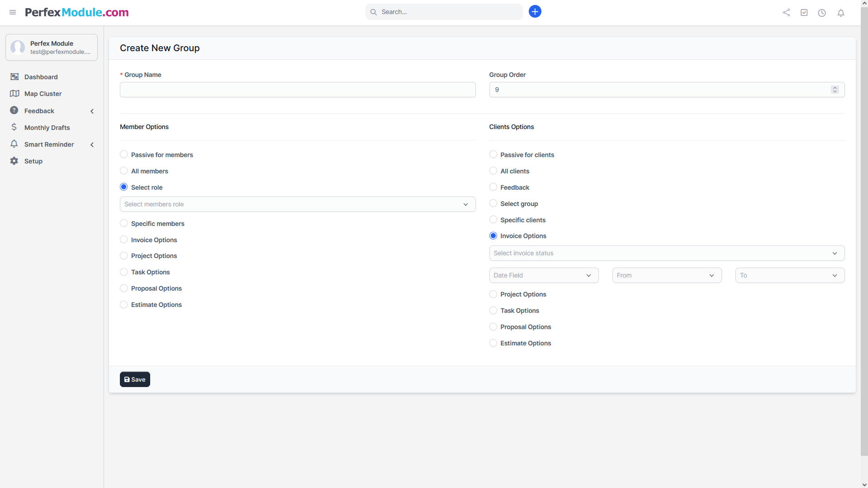Click the Setup gear icon

coord(14,161)
